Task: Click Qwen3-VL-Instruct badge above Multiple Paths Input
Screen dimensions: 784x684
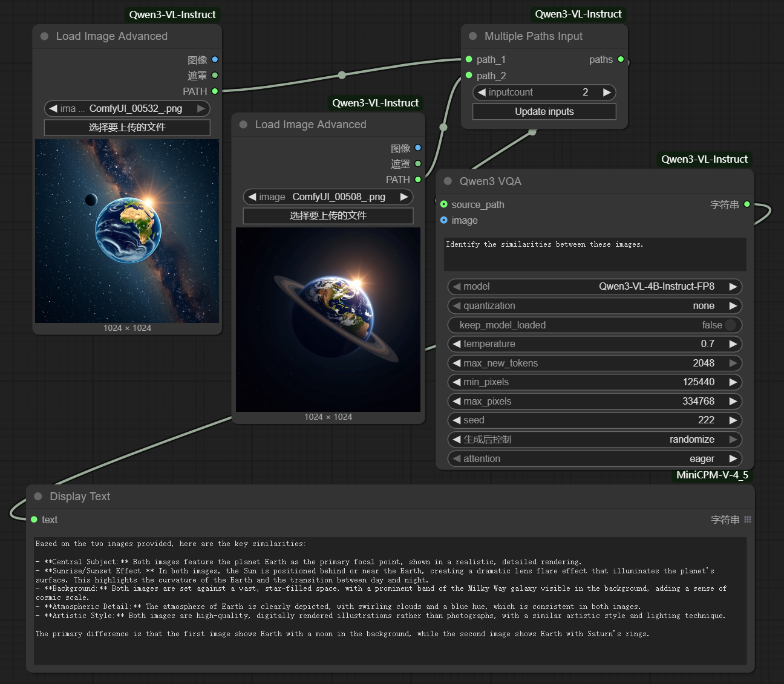Action: (578, 14)
